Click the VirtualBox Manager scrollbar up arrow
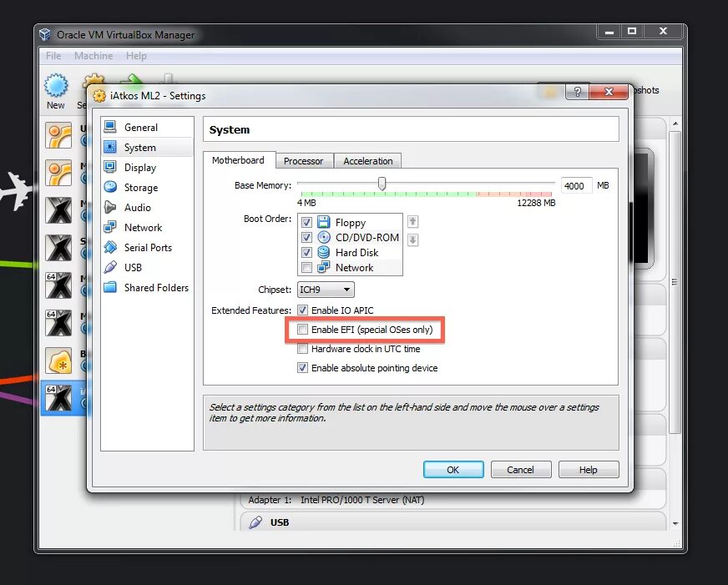Image resolution: width=728 pixels, height=585 pixels. pos(675,124)
